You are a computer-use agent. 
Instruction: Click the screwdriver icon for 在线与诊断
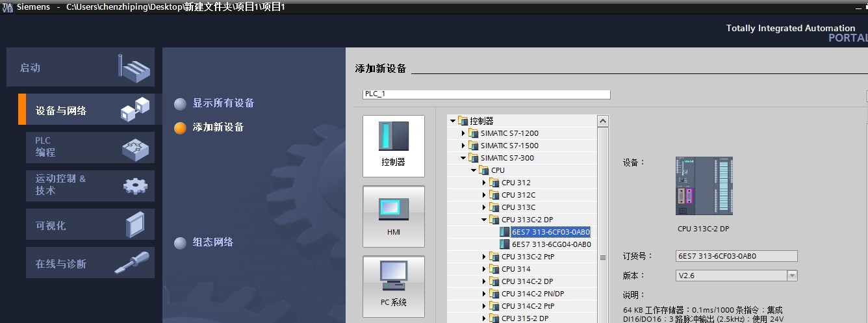coord(132,263)
